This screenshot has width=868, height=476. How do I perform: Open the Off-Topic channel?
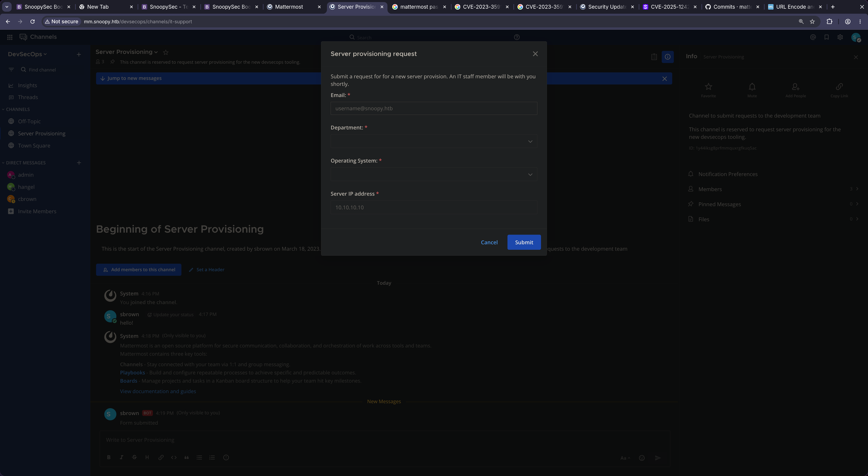tap(29, 122)
